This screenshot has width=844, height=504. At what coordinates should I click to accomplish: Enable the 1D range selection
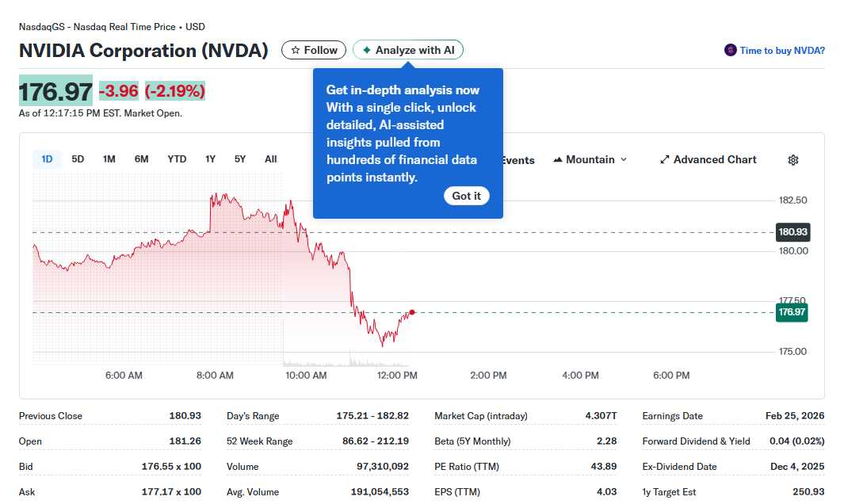(46, 158)
